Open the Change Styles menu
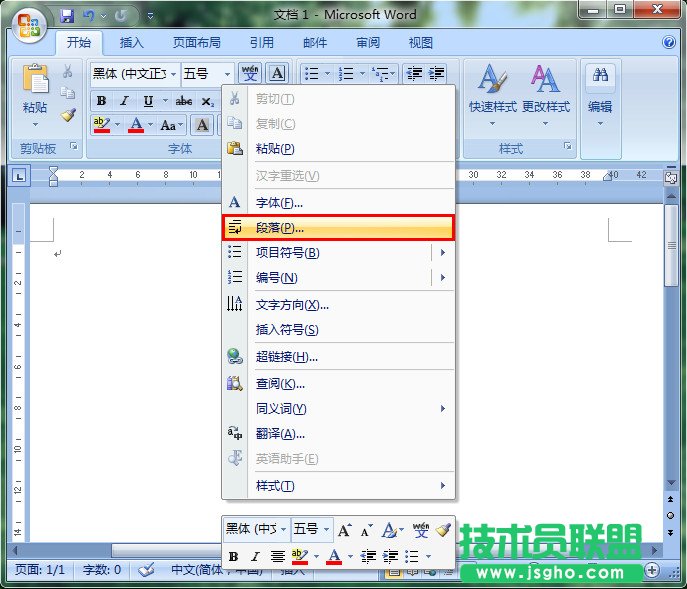Viewport: 687px width, 589px height. (545, 95)
